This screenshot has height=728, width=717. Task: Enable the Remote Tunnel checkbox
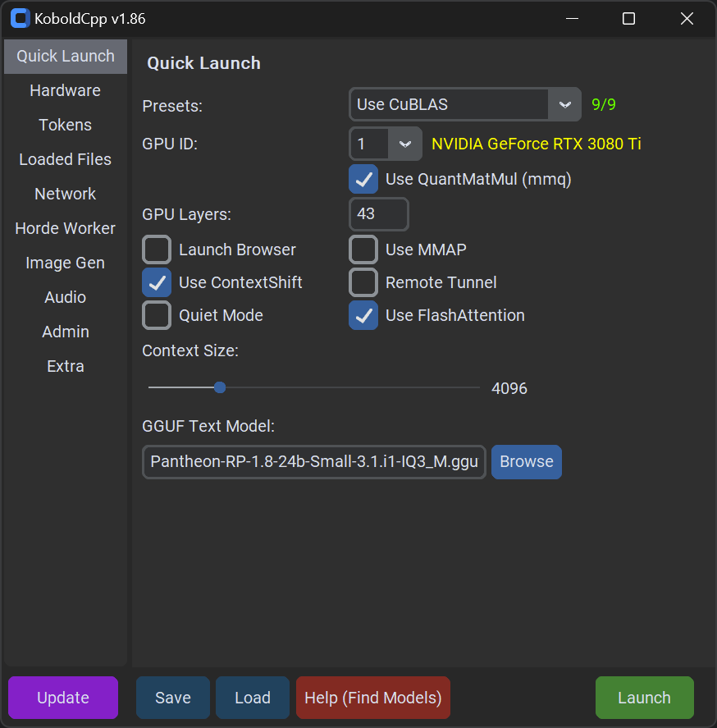coord(363,282)
